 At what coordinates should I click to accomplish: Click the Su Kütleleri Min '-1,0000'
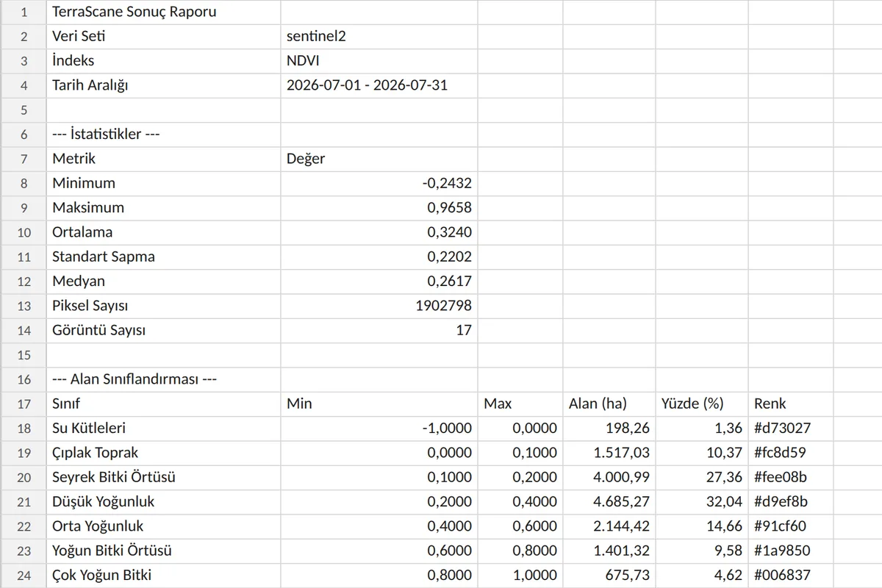(x=379, y=429)
